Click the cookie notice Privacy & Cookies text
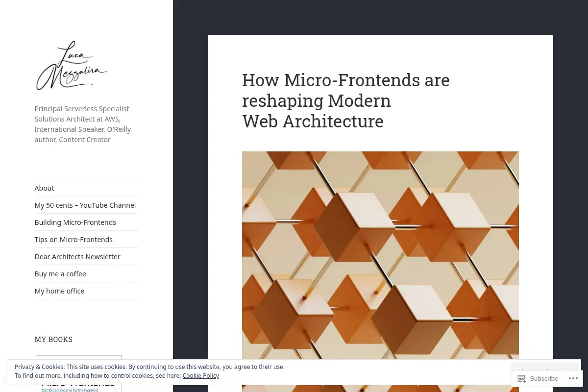The image size is (588, 392). [x=40, y=367]
